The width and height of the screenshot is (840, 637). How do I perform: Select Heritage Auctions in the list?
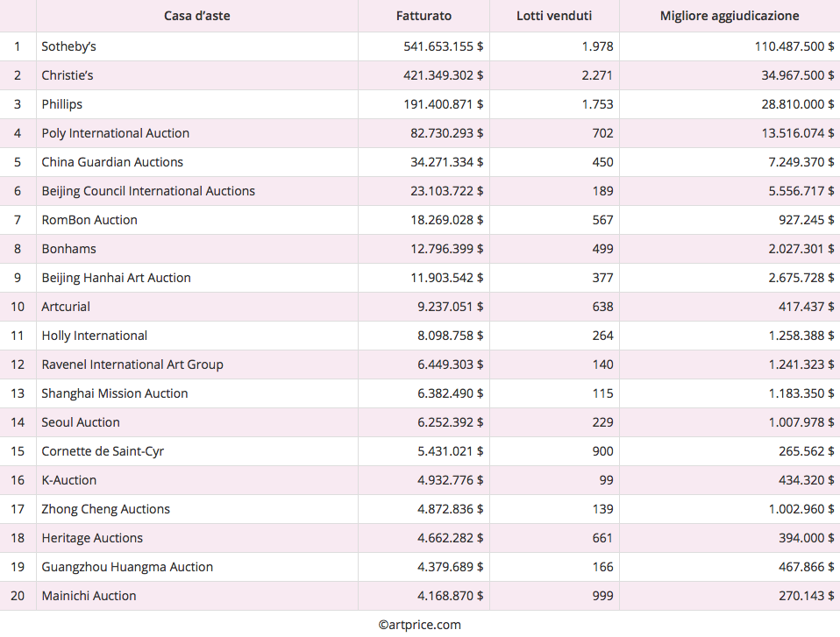point(92,538)
